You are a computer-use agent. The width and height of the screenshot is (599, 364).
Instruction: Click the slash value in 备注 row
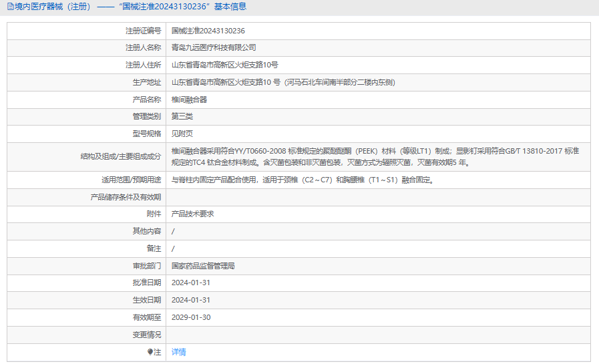coord(173,248)
